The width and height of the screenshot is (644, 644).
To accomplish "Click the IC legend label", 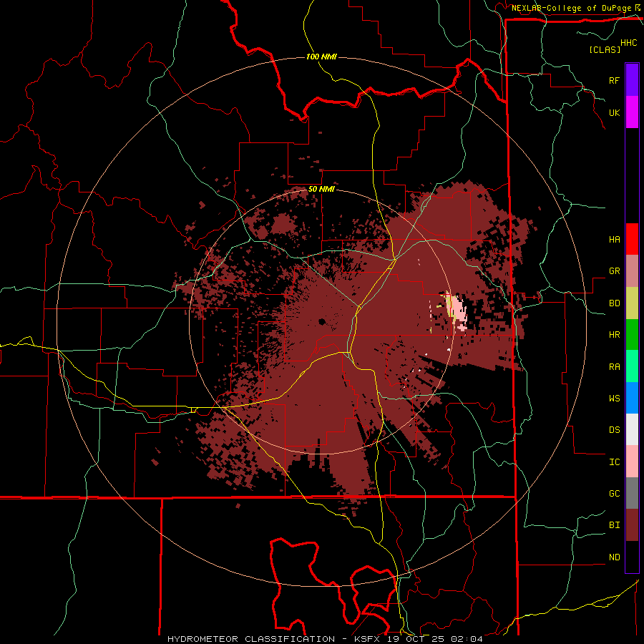I will (614, 462).
